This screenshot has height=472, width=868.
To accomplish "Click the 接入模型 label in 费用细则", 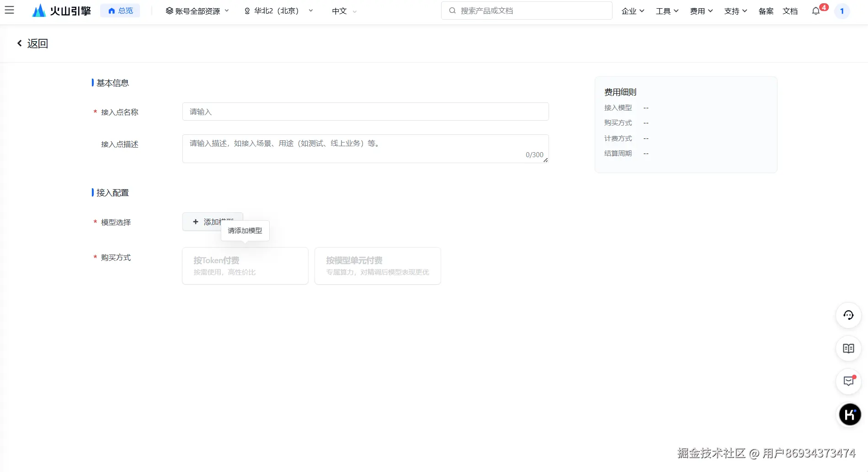I will tap(618, 108).
